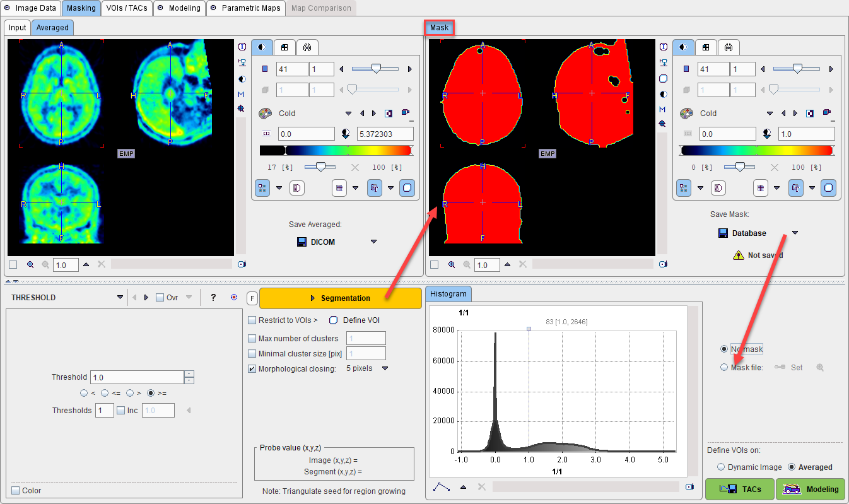Image resolution: width=849 pixels, height=504 pixels.
Task: Click the color bar in the Averaged panel
Action: 335,151
